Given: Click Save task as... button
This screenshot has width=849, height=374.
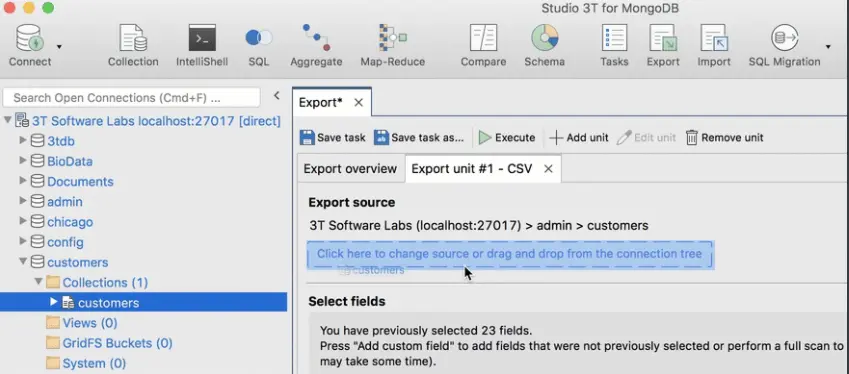Looking at the screenshot, I should (x=419, y=137).
